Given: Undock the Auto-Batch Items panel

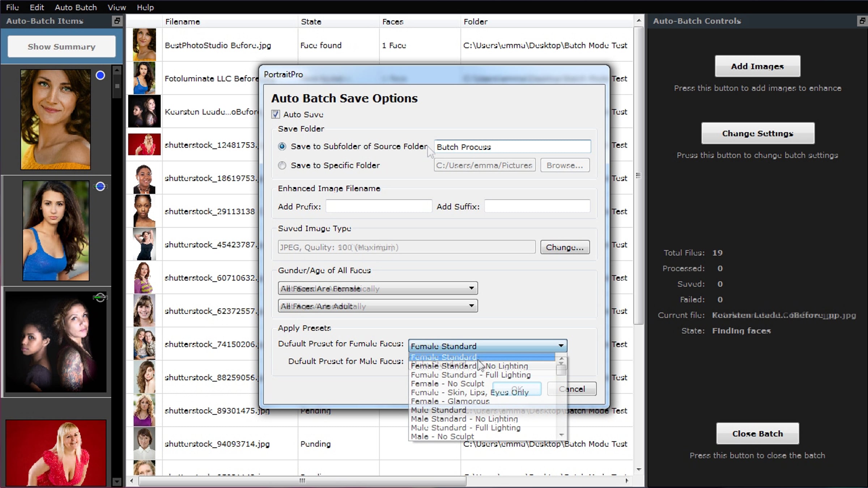Looking at the screenshot, I should (x=117, y=21).
